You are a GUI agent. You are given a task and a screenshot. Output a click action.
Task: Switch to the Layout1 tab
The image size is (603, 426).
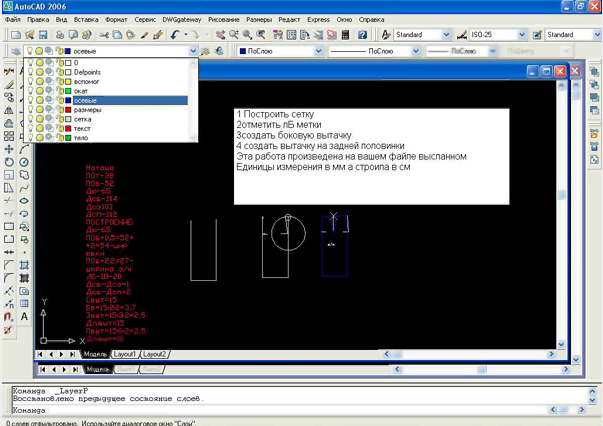124,354
